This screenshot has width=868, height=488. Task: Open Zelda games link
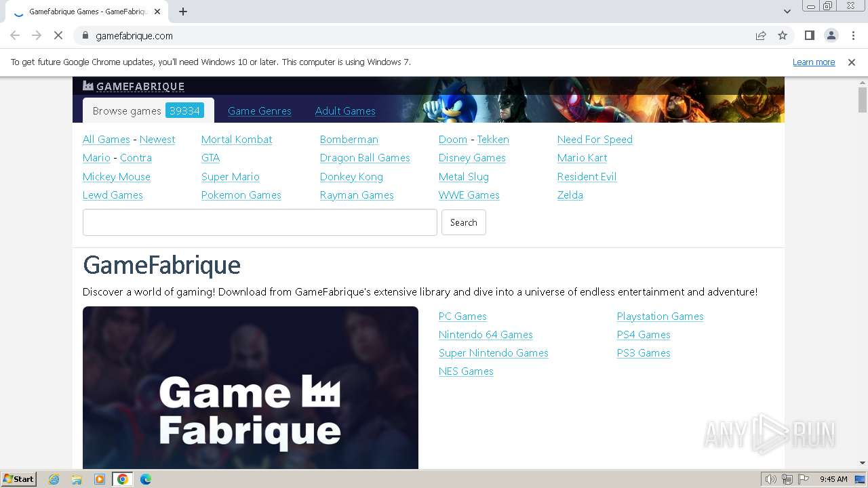coord(570,195)
